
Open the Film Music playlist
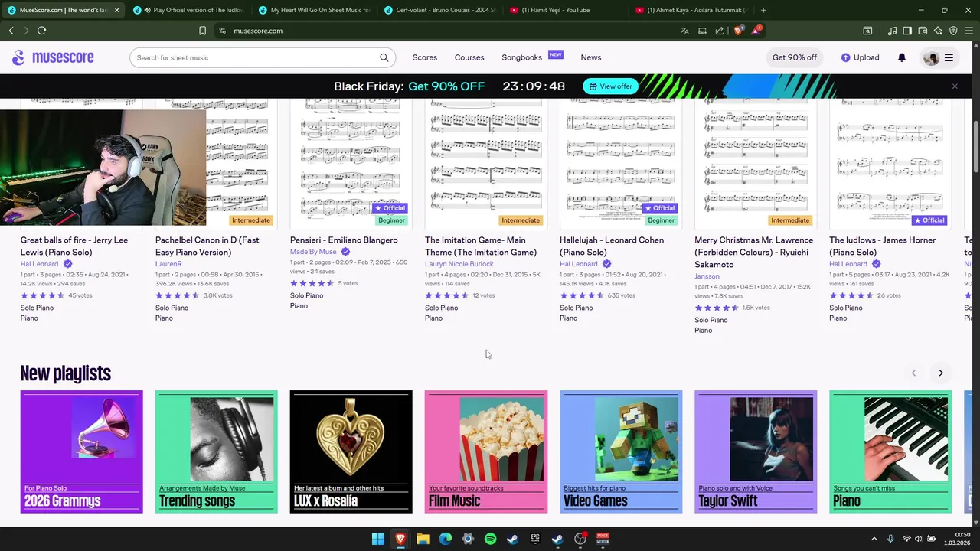click(x=486, y=452)
